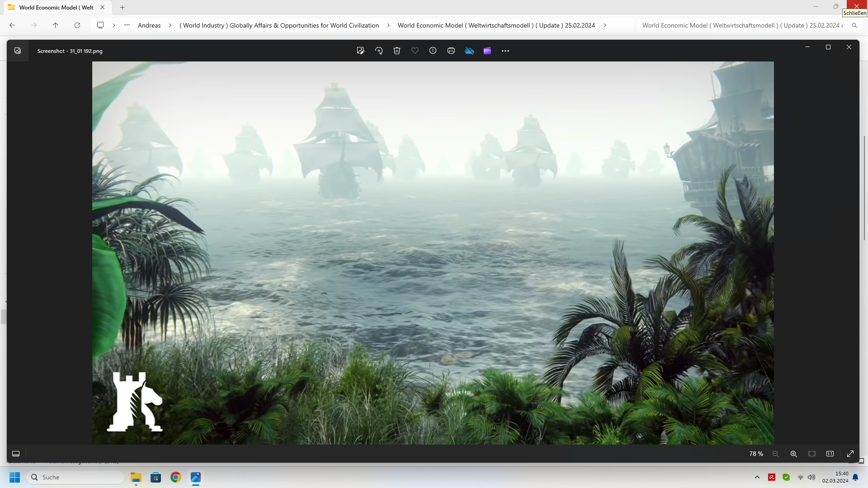868x488 pixels.
Task: Open the notification bell
Action: coord(855,477)
